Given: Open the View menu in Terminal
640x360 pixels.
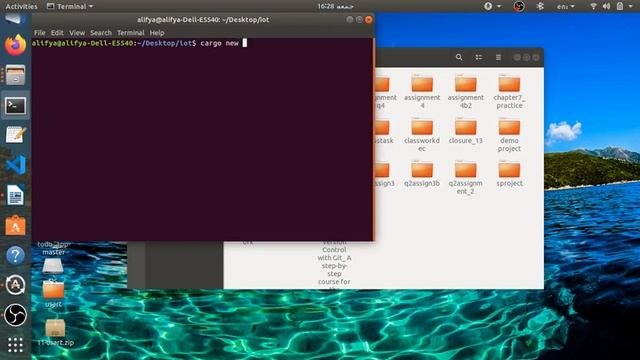Looking at the screenshot, I should coord(77,33).
